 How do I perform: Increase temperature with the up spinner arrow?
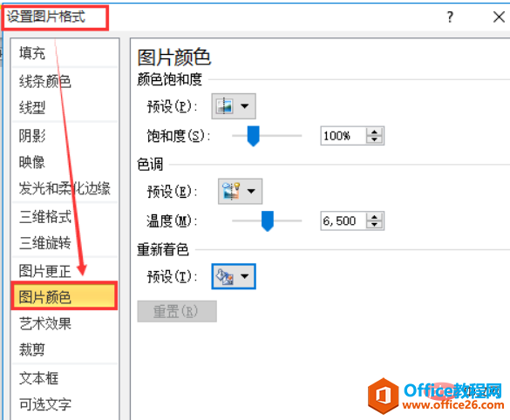point(374,217)
